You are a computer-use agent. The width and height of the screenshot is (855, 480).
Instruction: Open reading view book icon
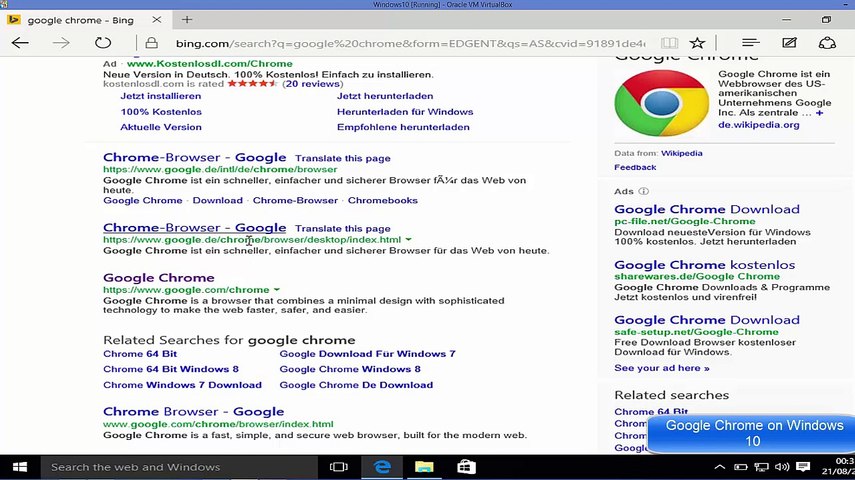(x=670, y=43)
